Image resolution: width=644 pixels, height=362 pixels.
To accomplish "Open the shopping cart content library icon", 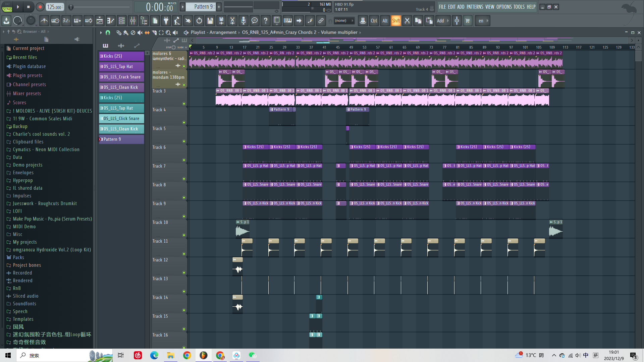I will point(468,21).
